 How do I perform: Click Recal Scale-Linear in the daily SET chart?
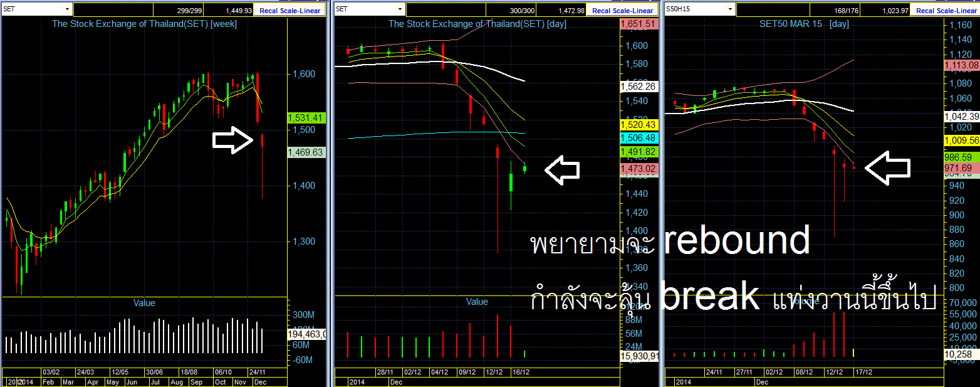coord(623,10)
